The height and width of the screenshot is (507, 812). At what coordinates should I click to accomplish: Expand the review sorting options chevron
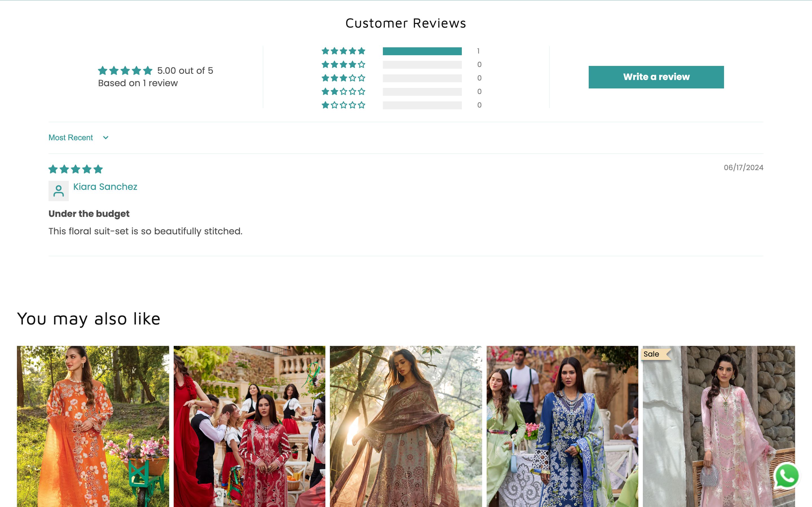pyautogui.click(x=105, y=137)
